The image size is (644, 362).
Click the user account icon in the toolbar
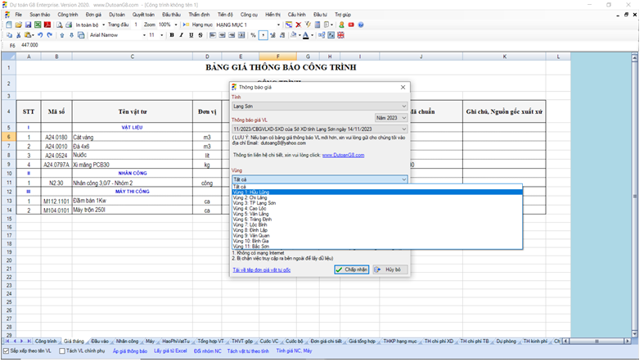(x=341, y=25)
